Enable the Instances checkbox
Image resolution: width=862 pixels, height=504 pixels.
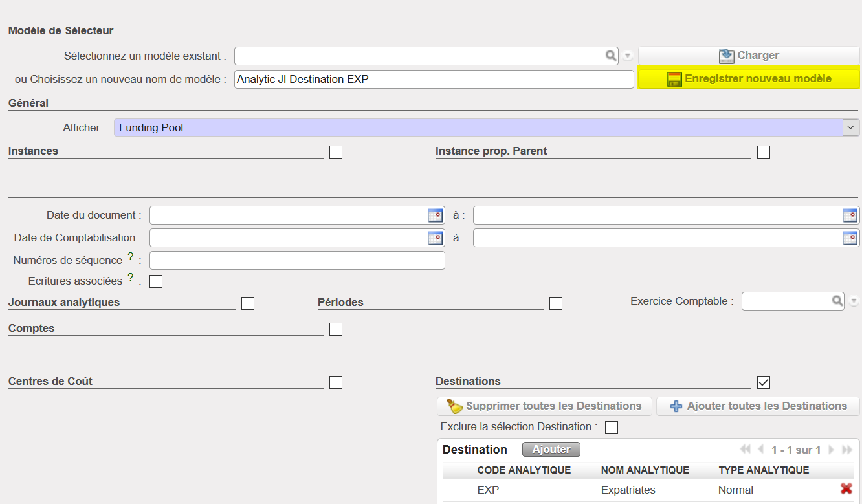pos(336,152)
